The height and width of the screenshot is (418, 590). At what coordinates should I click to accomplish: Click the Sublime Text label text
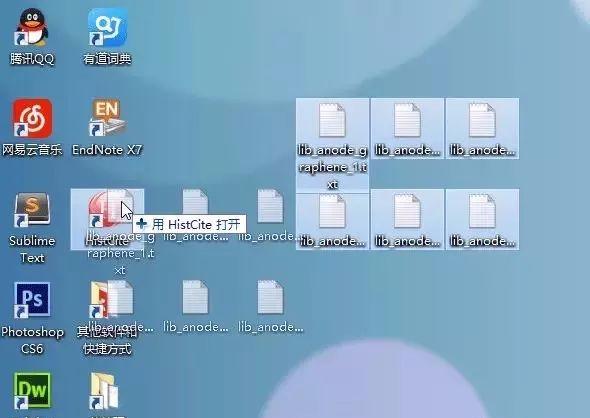click(32, 249)
